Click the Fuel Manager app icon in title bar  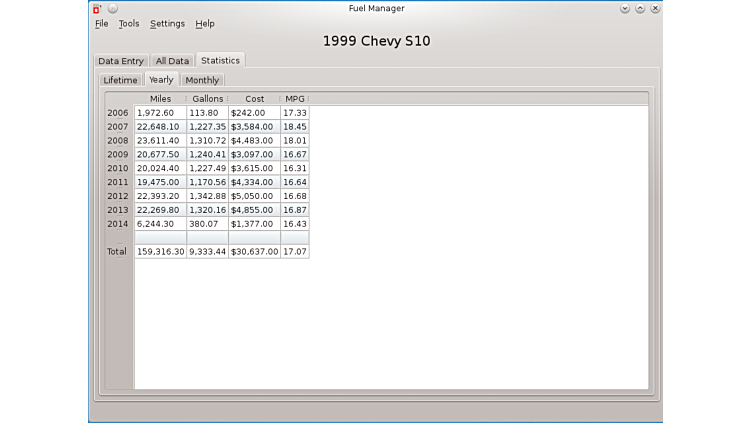click(97, 8)
